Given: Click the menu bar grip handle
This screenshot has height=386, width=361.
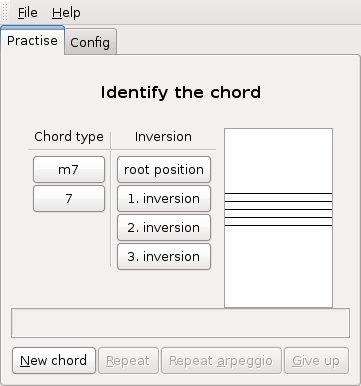Looking at the screenshot, I should (x=4, y=13).
